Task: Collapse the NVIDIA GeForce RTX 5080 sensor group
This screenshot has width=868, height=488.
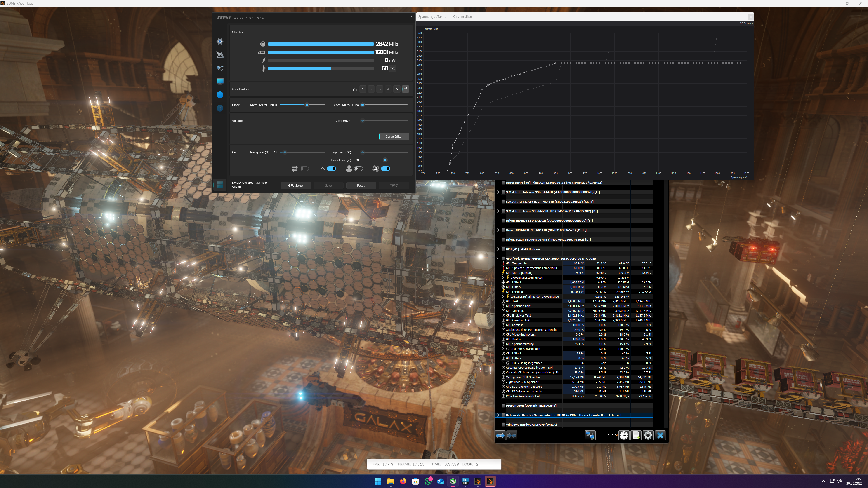Action: point(498,259)
